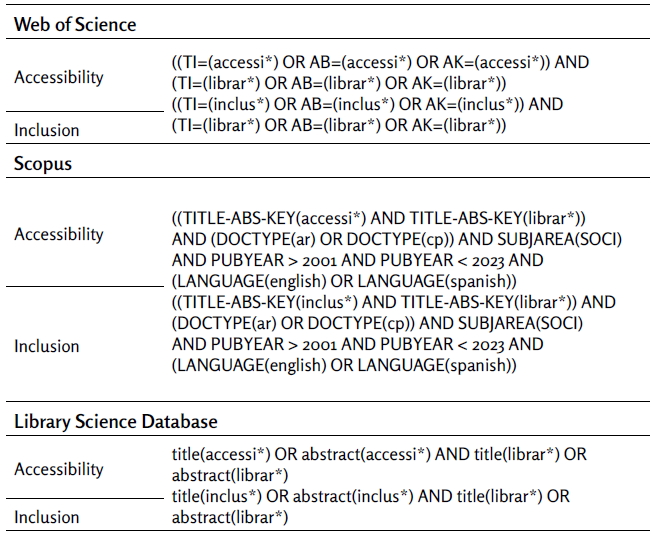
Task: Click the LANGUAGE line in Scopus Accessibility query
Action: (x=344, y=282)
